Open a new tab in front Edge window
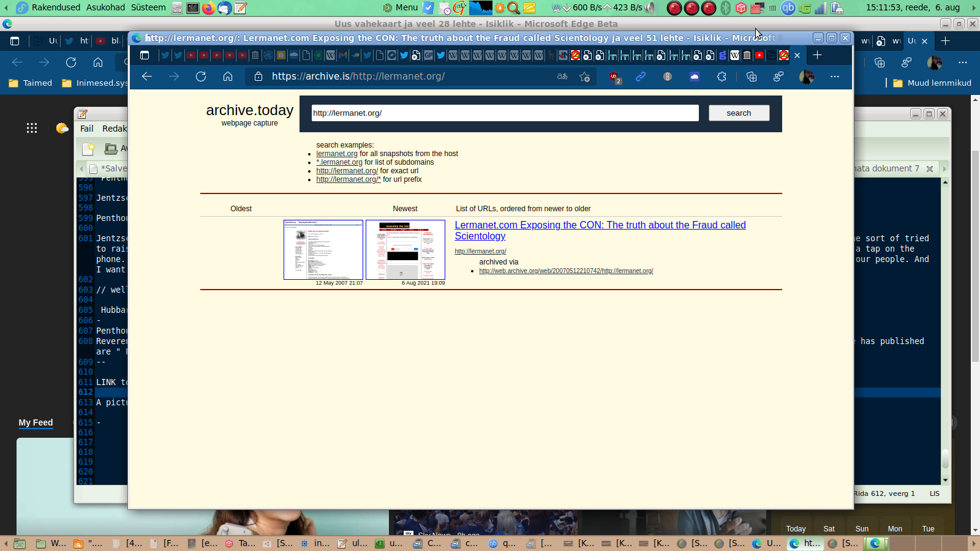The image size is (980, 551). [x=817, y=55]
